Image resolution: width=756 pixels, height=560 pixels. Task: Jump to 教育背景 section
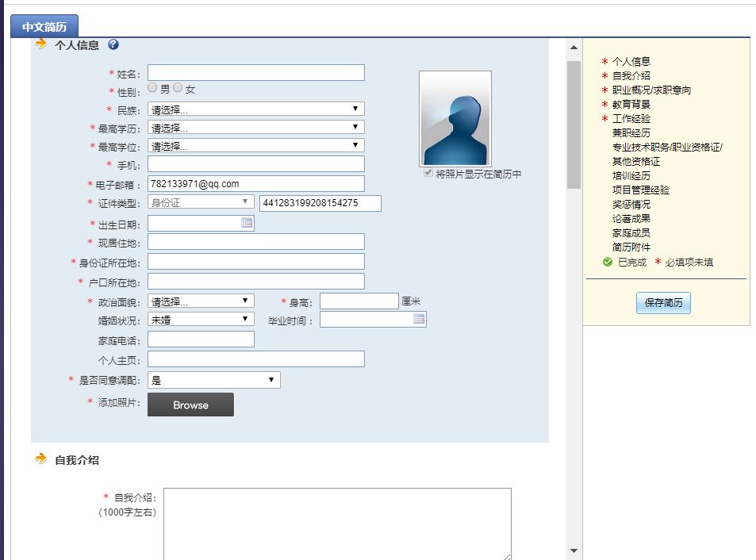point(631,104)
